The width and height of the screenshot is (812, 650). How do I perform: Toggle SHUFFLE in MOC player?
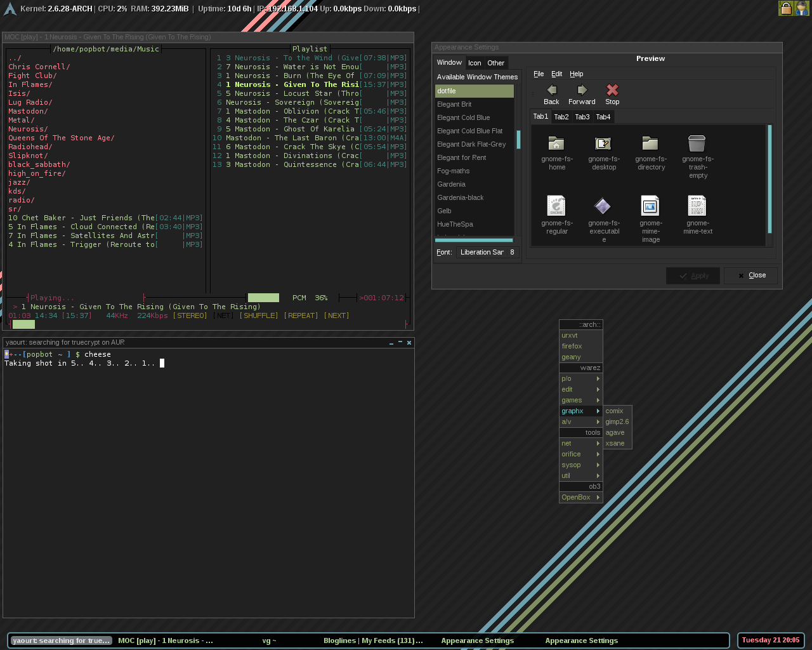click(259, 315)
